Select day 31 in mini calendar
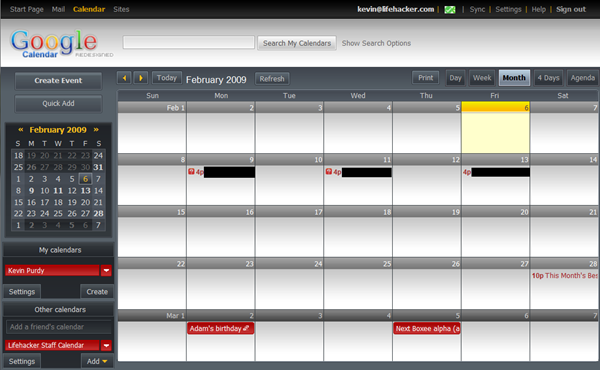 98,167
